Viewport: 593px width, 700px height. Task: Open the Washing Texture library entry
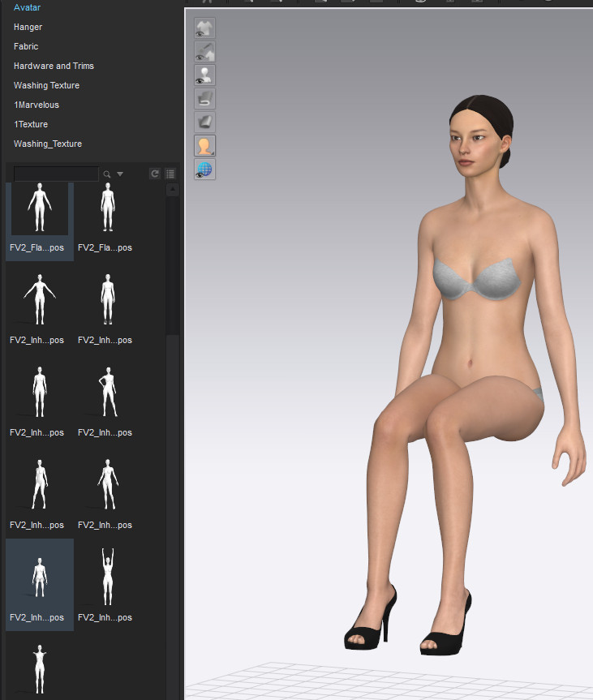[x=46, y=85]
